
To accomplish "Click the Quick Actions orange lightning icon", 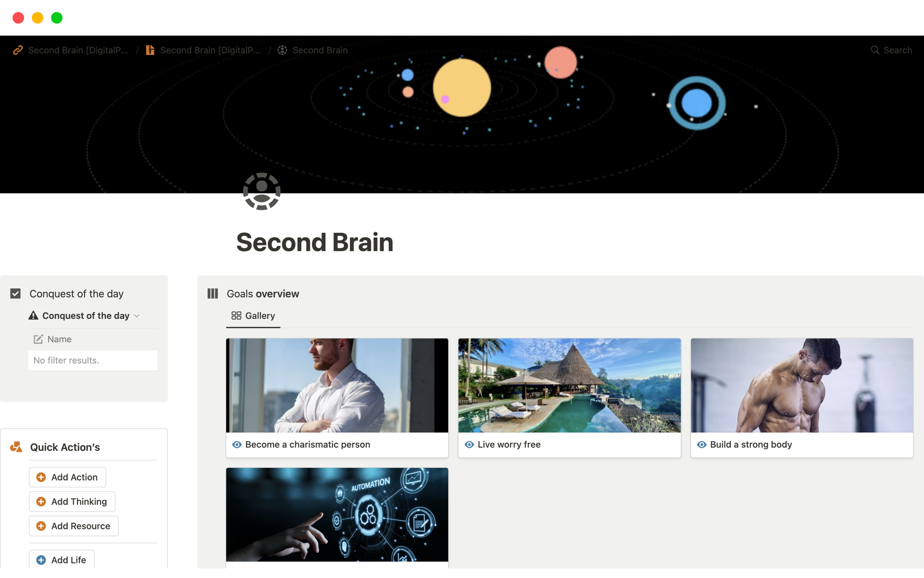I will [x=16, y=446].
